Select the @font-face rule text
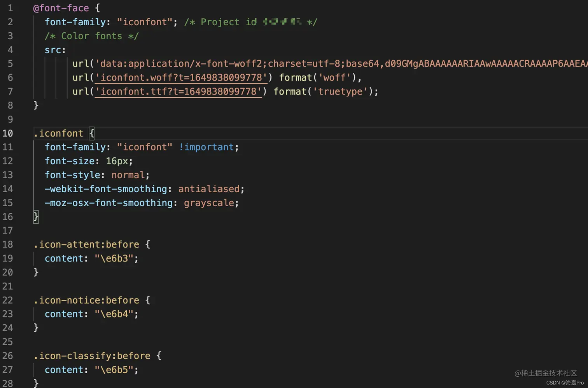 (61, 8)
